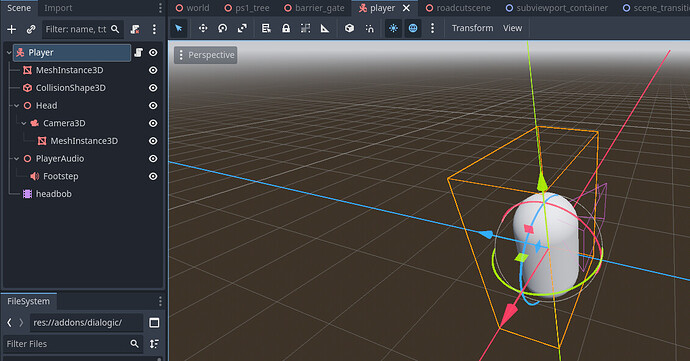Collapse the PlayerAudio node children
The width and height of the screenshot is (690, 361).
(16, 158)
